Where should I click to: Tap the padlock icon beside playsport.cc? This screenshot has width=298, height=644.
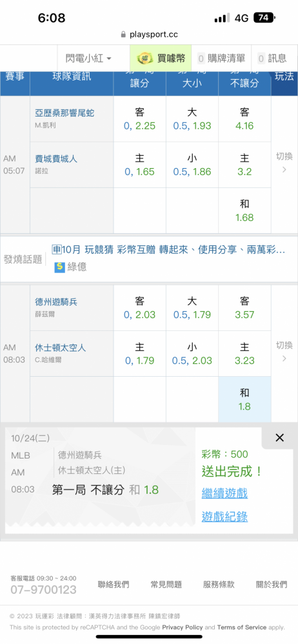pyautogui.click(x=123, y=35)
